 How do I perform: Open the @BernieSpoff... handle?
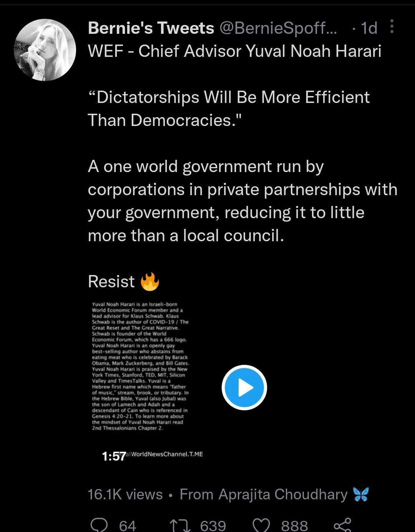point(278,28)
